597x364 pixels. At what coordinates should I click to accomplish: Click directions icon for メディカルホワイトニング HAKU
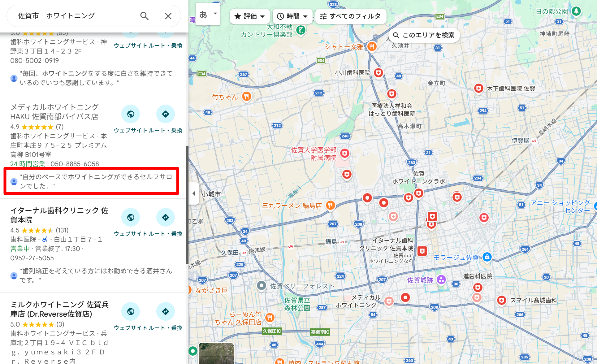[x=166, y=114]
